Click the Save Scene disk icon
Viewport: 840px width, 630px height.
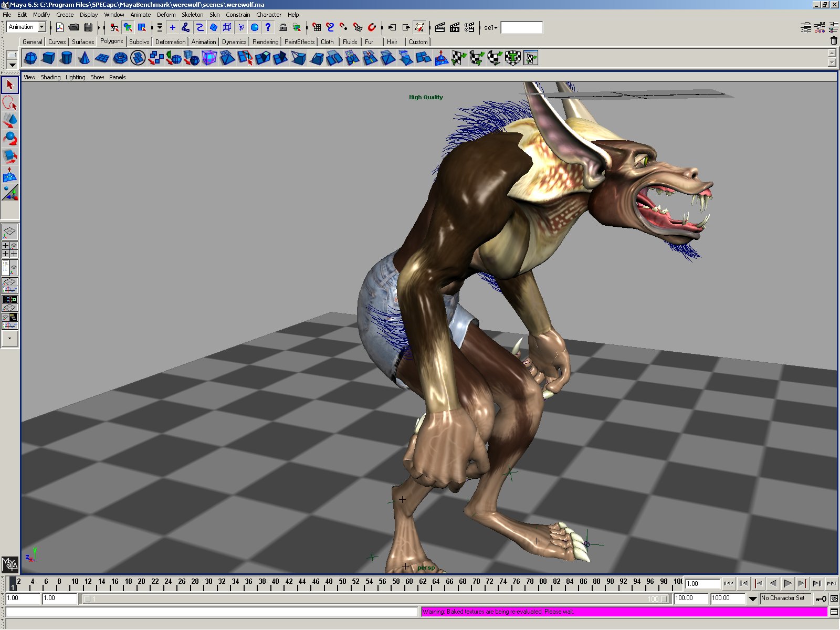[88, 27]
